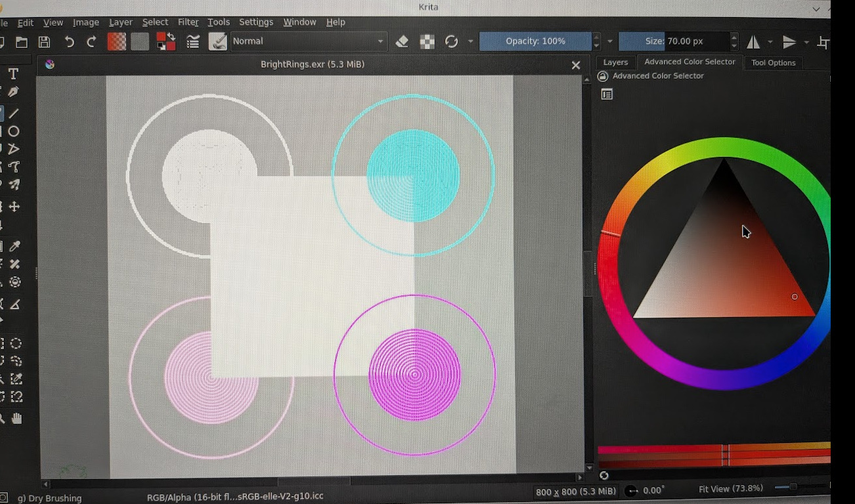Switch to the Layers tab
The width and height of the screenshot is (855, 504).
coord(615,62)
